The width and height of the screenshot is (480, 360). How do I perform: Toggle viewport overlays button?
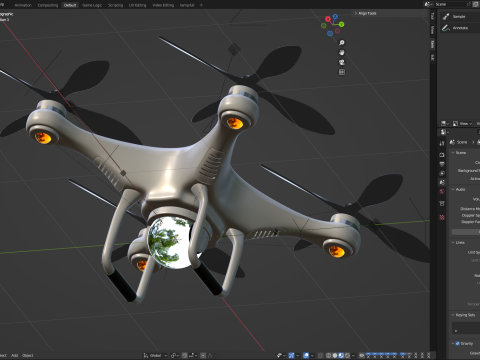(306, 355)
